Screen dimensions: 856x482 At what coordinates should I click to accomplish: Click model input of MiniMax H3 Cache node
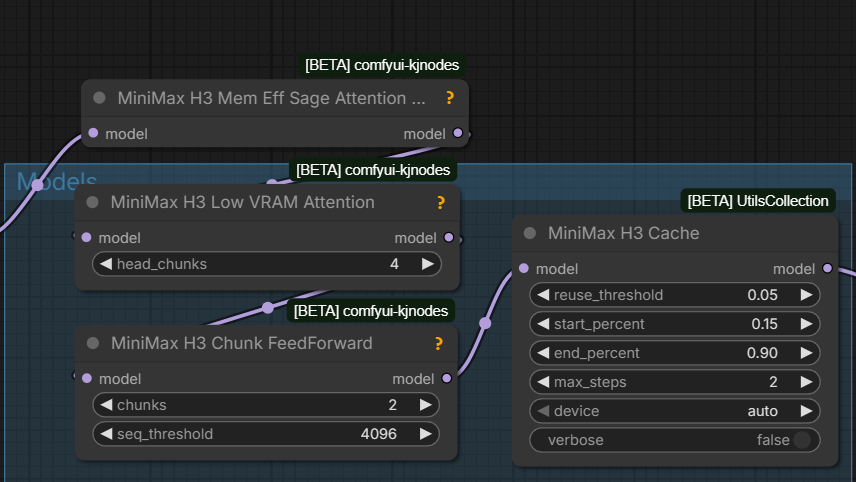tap(524, 269)
